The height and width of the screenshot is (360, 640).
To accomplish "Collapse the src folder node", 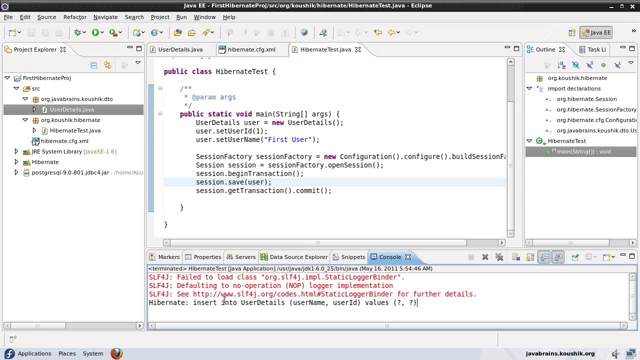I will point(16,88).
